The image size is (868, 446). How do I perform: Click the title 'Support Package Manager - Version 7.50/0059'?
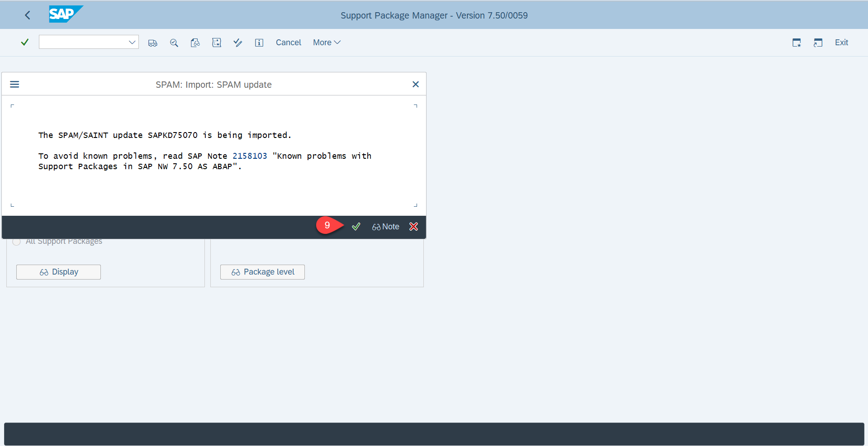[434, 15]
